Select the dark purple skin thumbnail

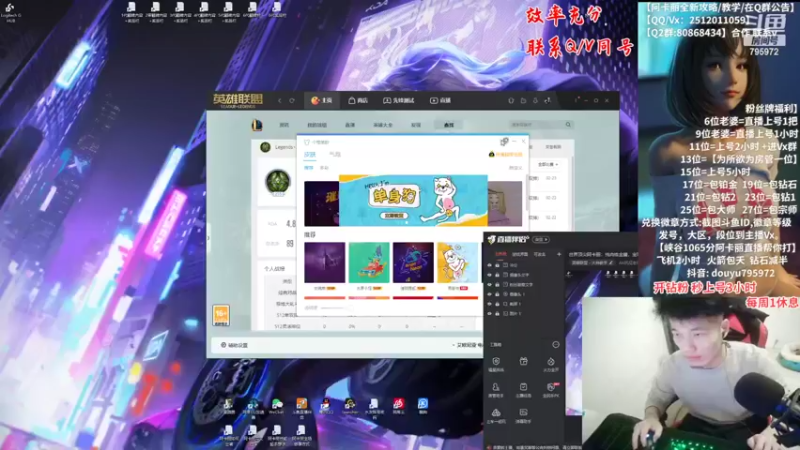pos(324,262)
